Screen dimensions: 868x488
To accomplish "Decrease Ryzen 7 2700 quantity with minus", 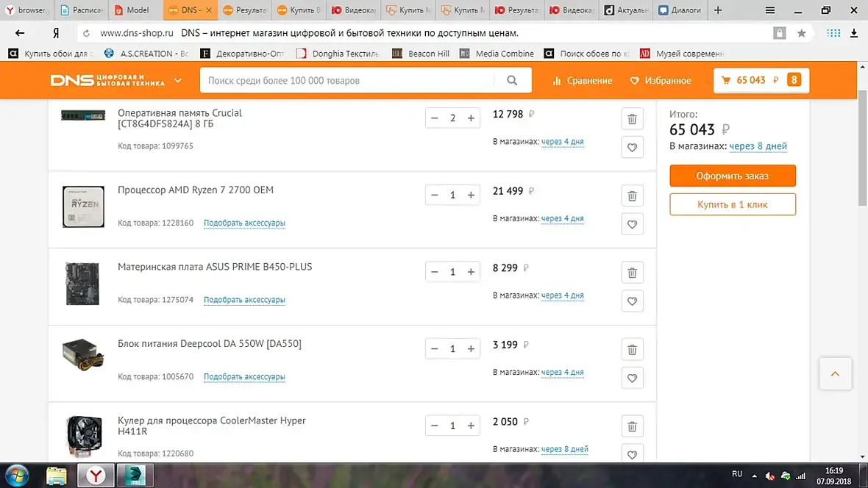I will (435, 195).
